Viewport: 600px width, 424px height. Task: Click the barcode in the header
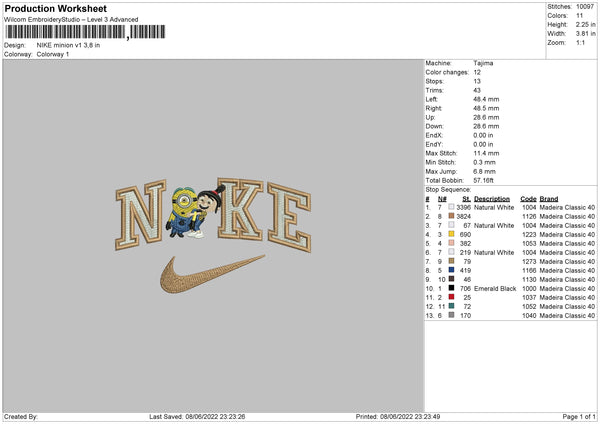85,32
